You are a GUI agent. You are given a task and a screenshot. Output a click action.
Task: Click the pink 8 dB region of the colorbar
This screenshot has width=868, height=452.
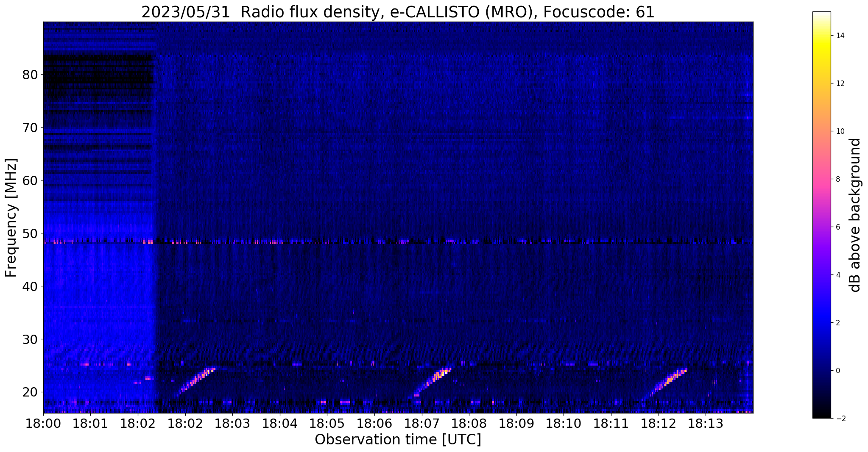pyautogui.click(x=821, y=179)
